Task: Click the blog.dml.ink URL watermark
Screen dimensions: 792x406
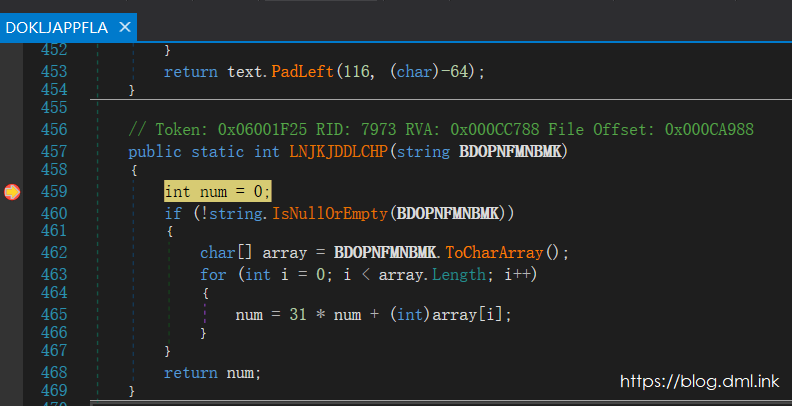Action: click(700, 381)
